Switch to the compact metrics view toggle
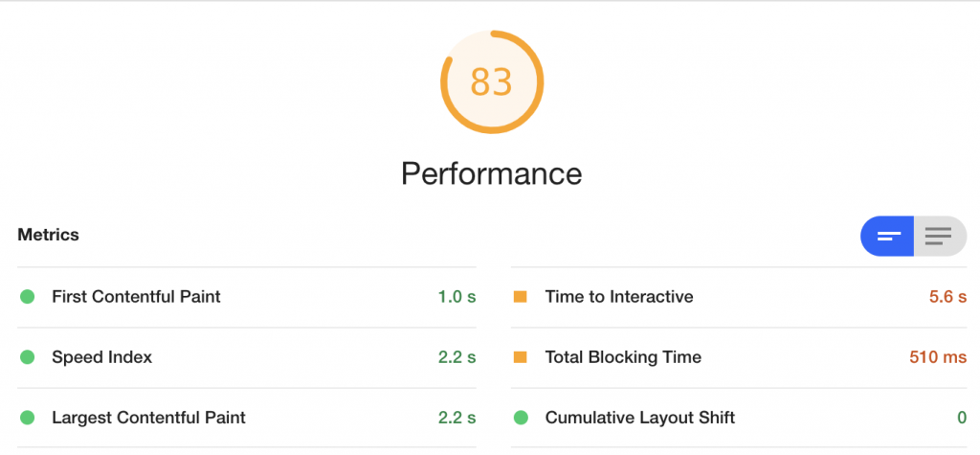This screenshot has width=980, height=455. pyautogui.click(x=887, y=236)
